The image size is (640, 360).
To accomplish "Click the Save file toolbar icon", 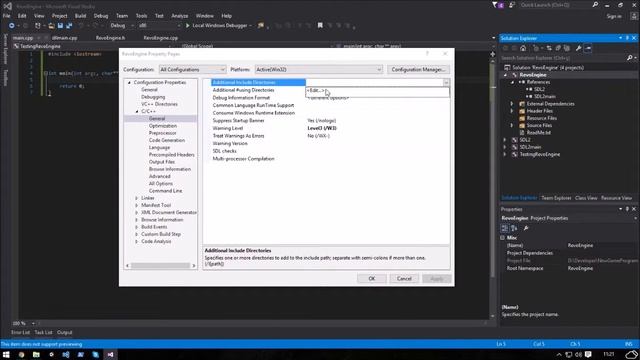I will (x=60, y=26).
